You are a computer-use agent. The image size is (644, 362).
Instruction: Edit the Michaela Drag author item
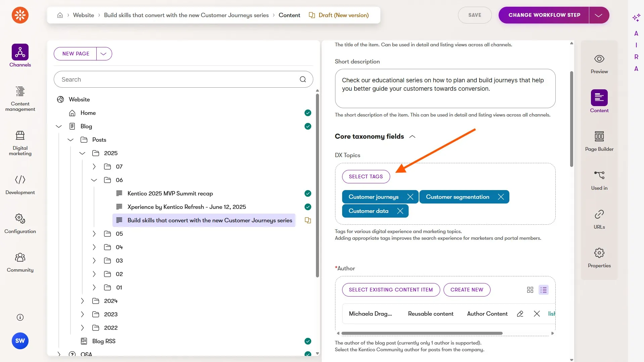(x=520, y=314)
